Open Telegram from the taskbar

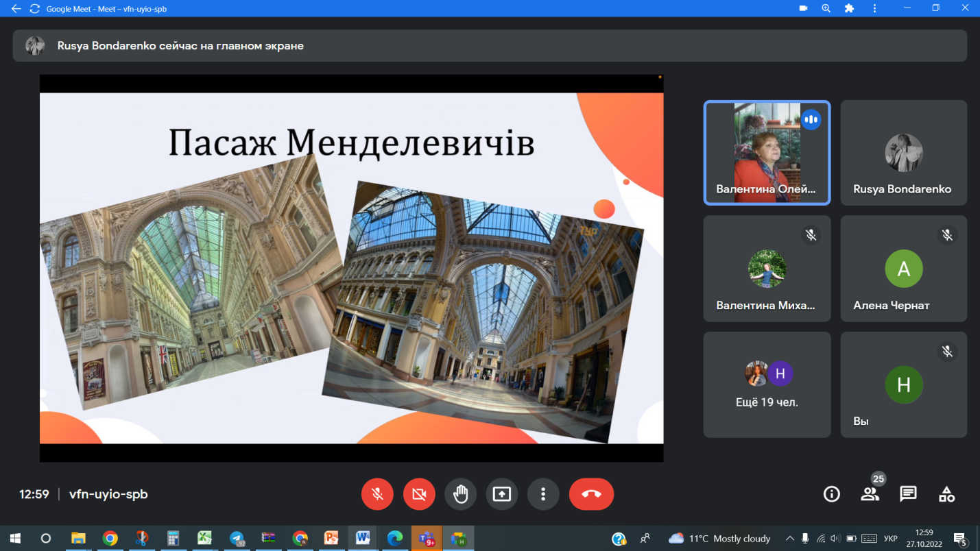(x=237, y=539)
